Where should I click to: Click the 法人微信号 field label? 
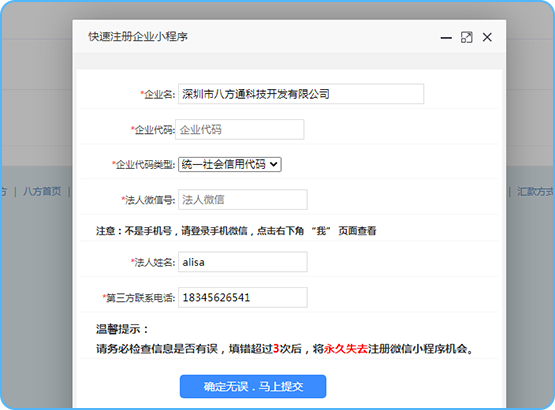pyautogui.click(x=149, y=200)
